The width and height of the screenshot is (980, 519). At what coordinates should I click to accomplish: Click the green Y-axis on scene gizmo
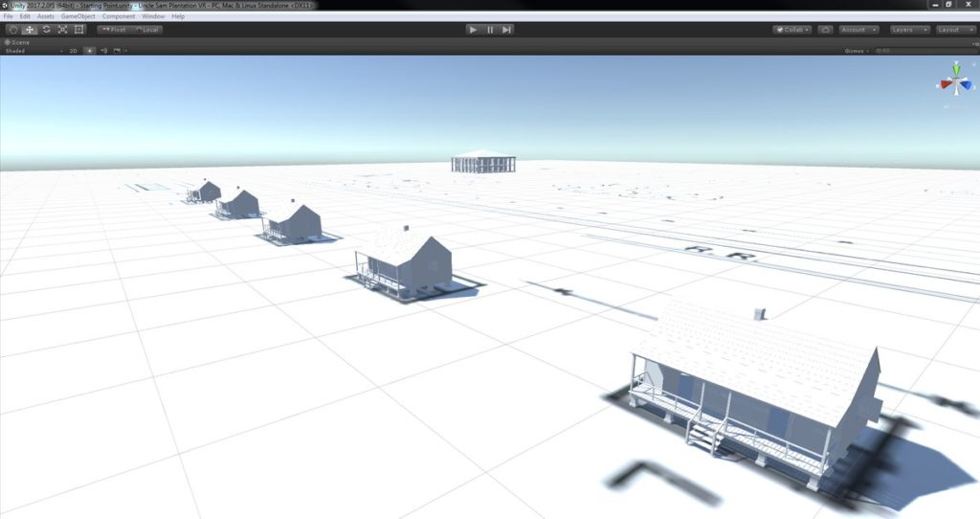tap(956, 69)
